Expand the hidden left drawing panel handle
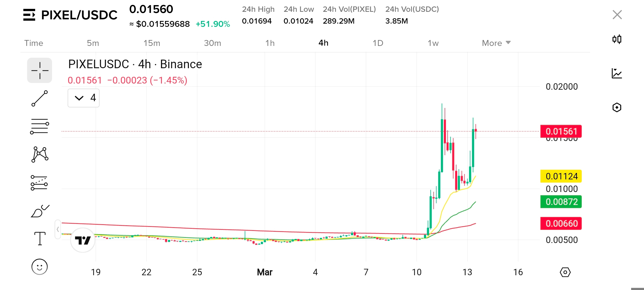This screenshot has width=644, height=290. click(x=58, y=229)
